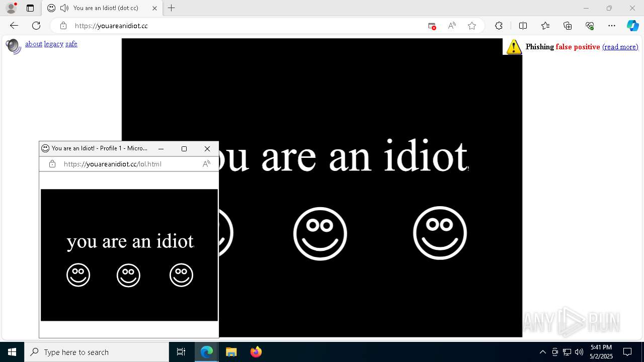Maximize the 'You are an Idiot!' popup window

click(x=184, y=149)
